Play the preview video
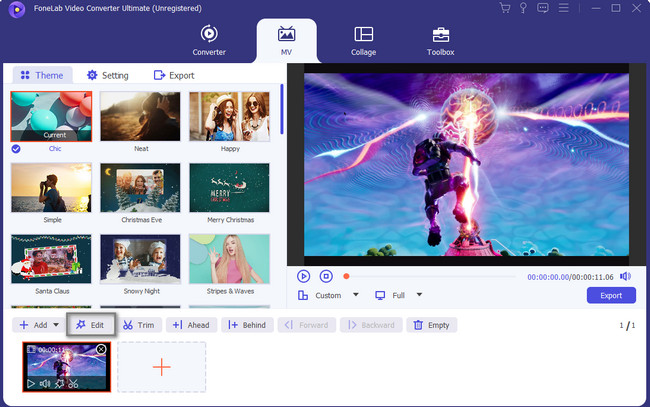Screen dimensions: 650x407 coord(303,276)
